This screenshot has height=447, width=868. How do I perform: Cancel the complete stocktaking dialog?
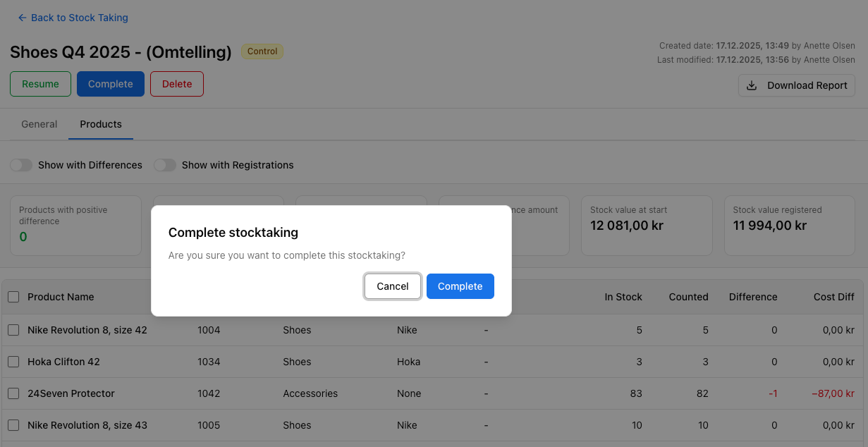[393, 286]
